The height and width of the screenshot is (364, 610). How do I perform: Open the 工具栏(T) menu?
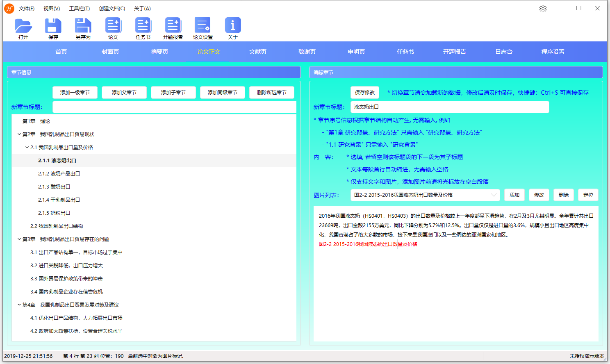[x=79, y=9]
